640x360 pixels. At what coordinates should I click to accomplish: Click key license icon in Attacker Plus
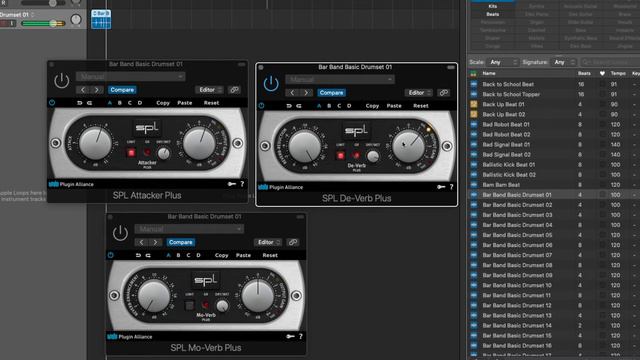coord(231,184)
